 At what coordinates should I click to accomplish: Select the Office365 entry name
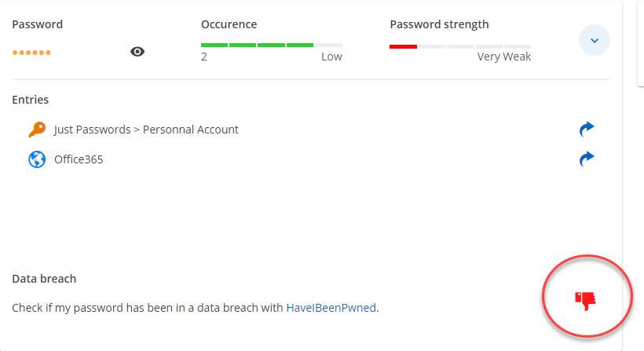click(x=79, y=159)
